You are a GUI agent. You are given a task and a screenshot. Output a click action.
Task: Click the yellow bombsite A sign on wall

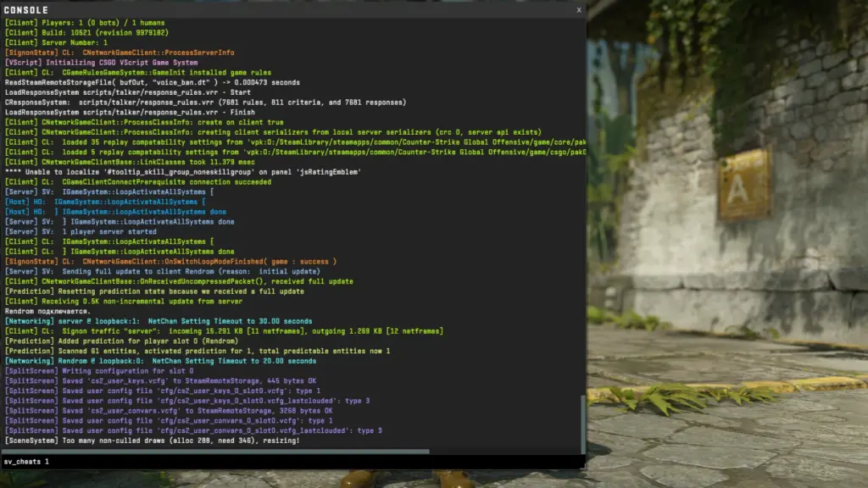pos(745,184)
